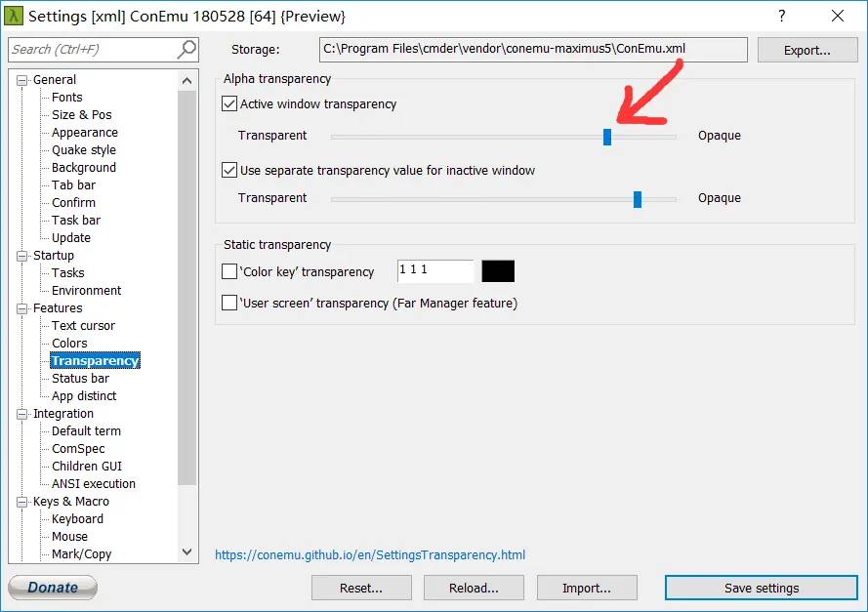Viewport: 868px width, 612px height.
Task: Select ANSI execution in the tree
Action: (x=94, y=484)
